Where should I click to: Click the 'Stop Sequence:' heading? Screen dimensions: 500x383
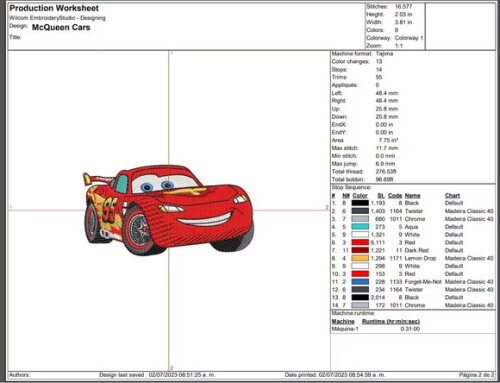(x=351, y=187)
